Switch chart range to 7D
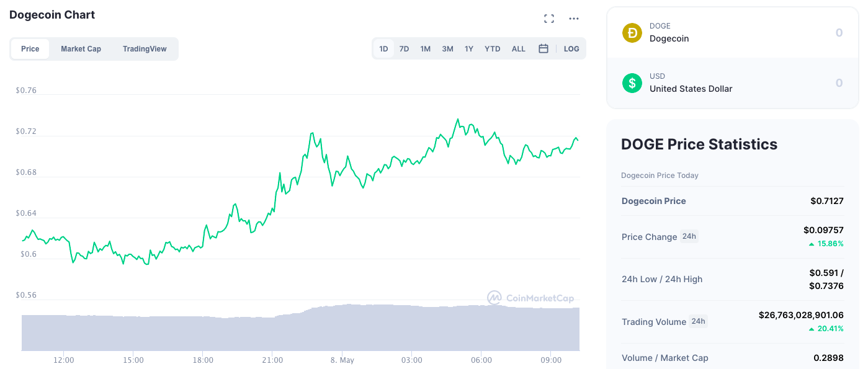This screenshot has height=369, width=868. tap(404, 48)
